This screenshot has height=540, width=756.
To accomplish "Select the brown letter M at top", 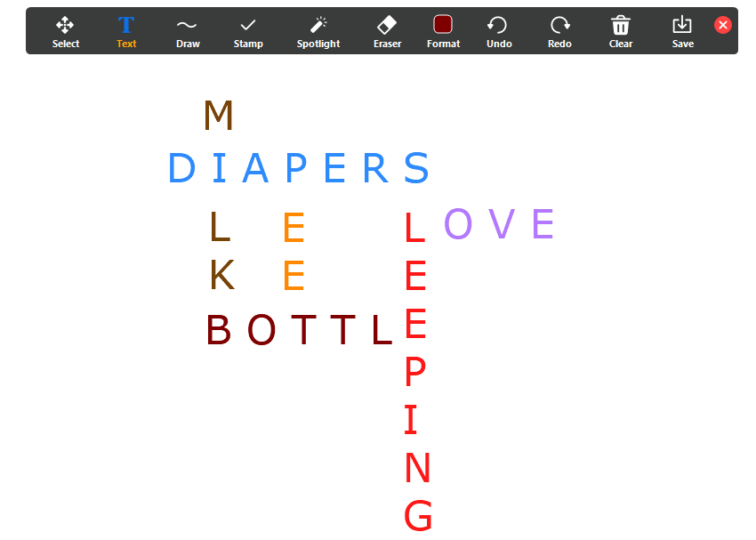I will (218, 117).
